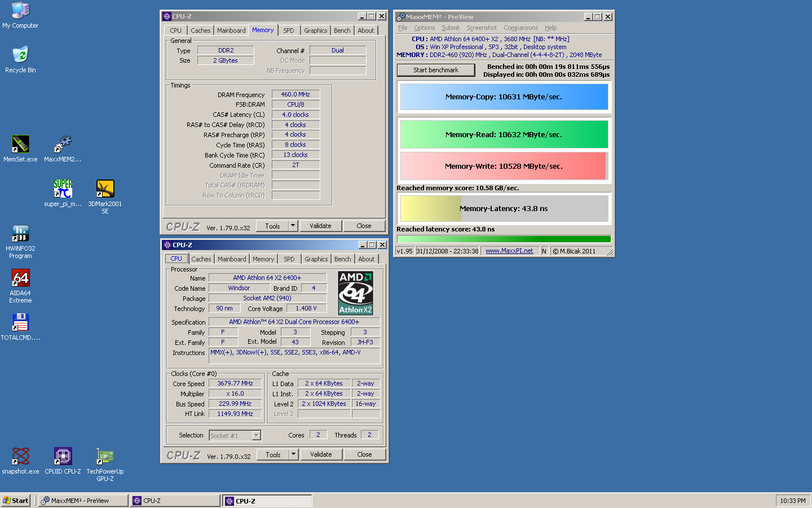812x508 pixels.
Task: Open SPD tab in top CPU-Z window
Action: coord(289,30)
